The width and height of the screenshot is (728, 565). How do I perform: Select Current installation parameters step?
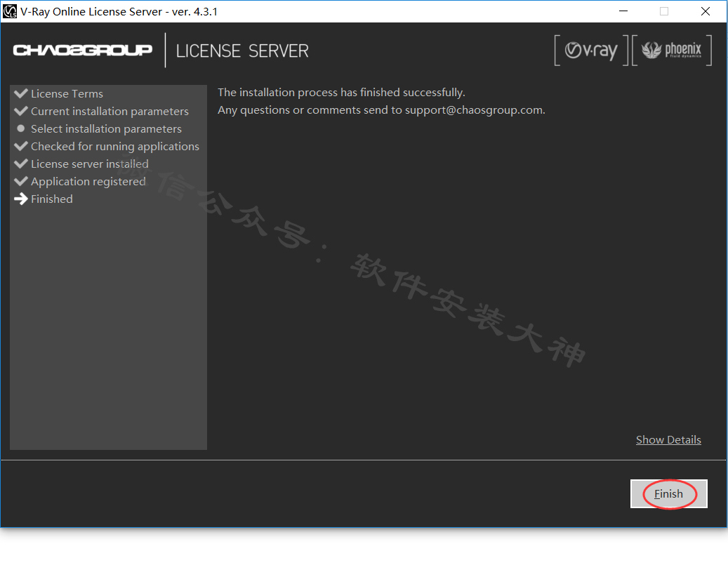[x=110, y=112]
